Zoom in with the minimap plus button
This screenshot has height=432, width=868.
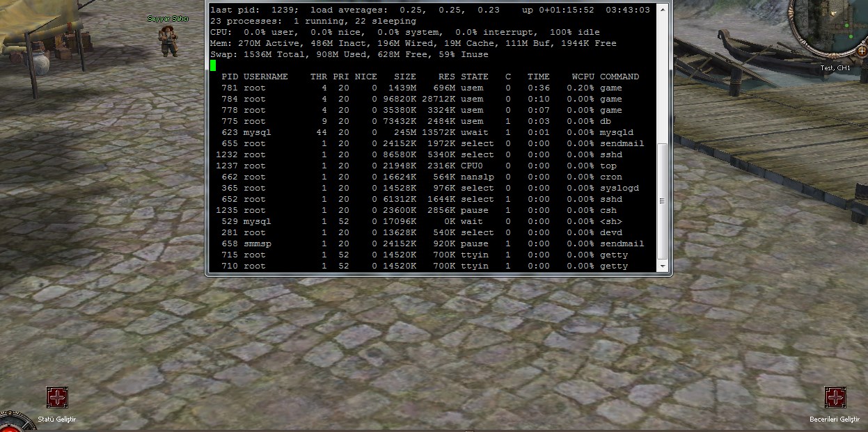coord(862,50)
